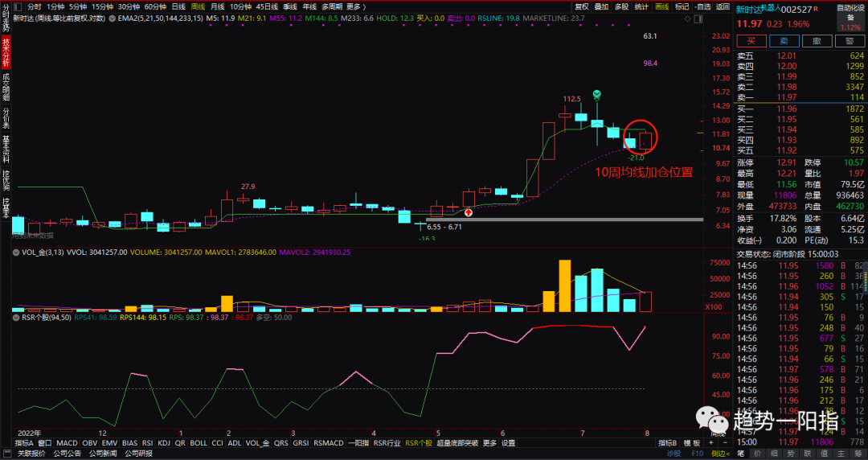Select the 15分钟 timeframe
This screenshot has height=460, width=868.
pyautogui.click(x=102, y=6)
